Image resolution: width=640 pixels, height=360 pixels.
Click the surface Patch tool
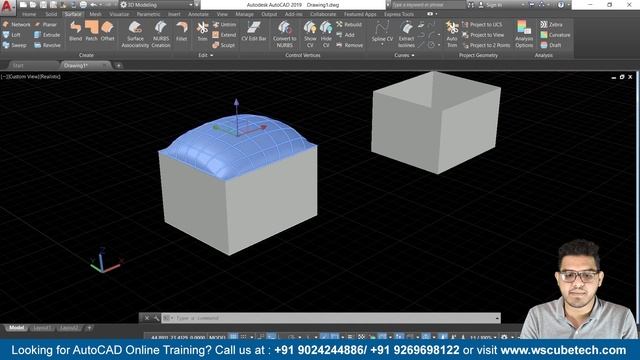tap(91, 31)
